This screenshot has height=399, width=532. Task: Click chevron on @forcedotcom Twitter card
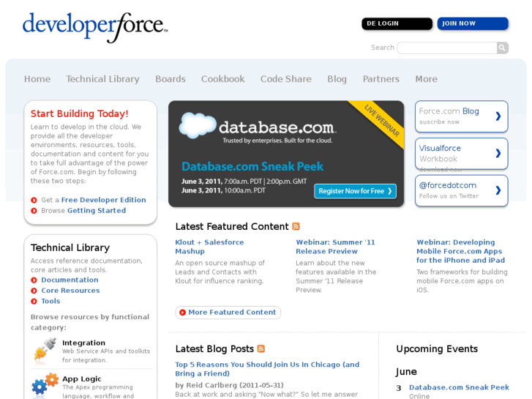point(498,190)
